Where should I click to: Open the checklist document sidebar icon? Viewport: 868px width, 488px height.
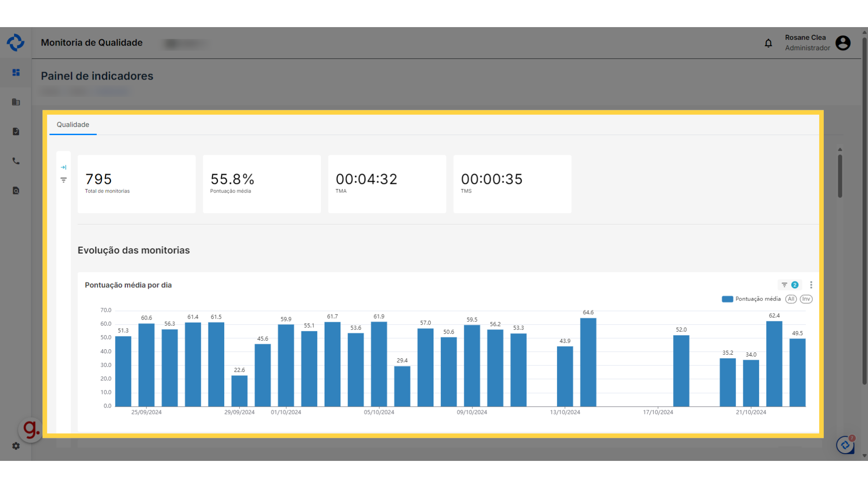[x=16, y=131]
